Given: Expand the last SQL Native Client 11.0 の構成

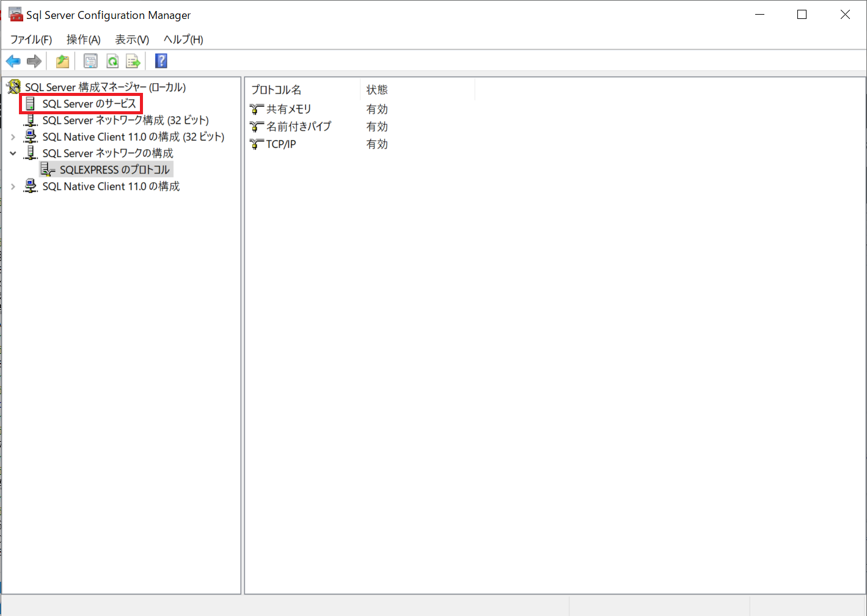Looking at the screenshot, I should coord(13,186).
